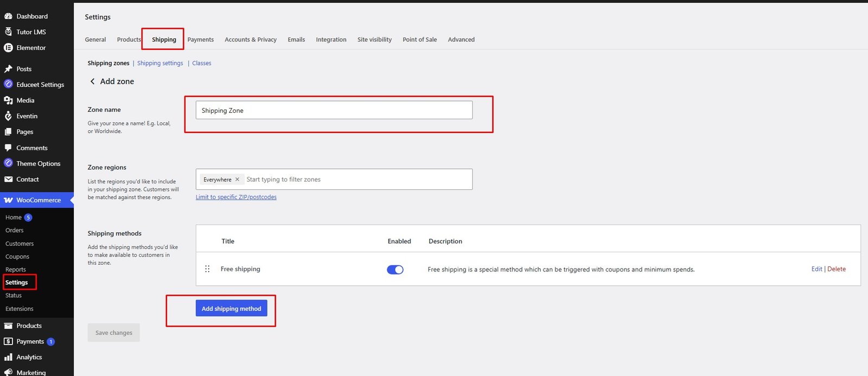
Task: Click the WooCommerce logo icon
Action: pyautogui.click(x=8, y=200)
